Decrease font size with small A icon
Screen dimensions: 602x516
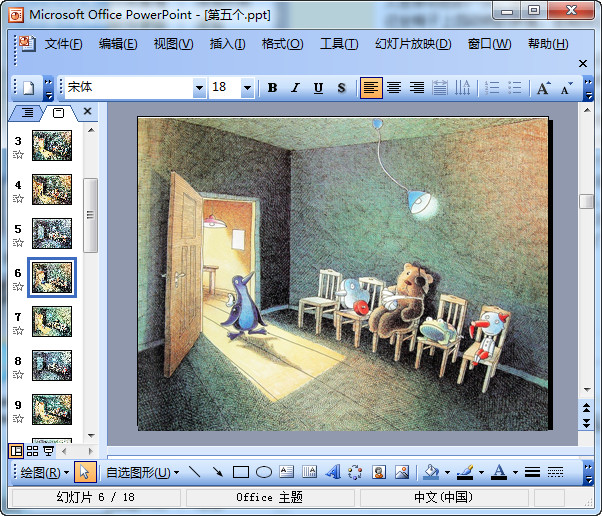566,88
